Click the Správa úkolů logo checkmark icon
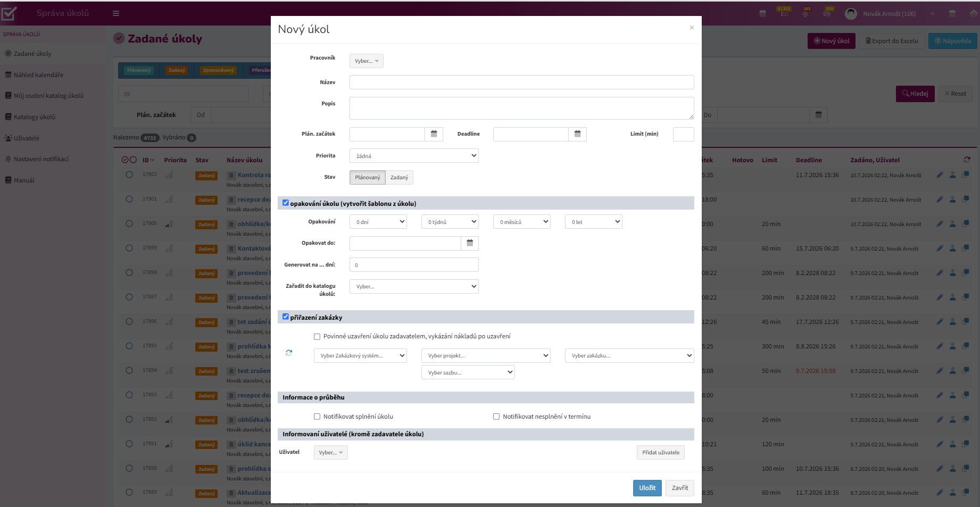 [x=9, y=14]
